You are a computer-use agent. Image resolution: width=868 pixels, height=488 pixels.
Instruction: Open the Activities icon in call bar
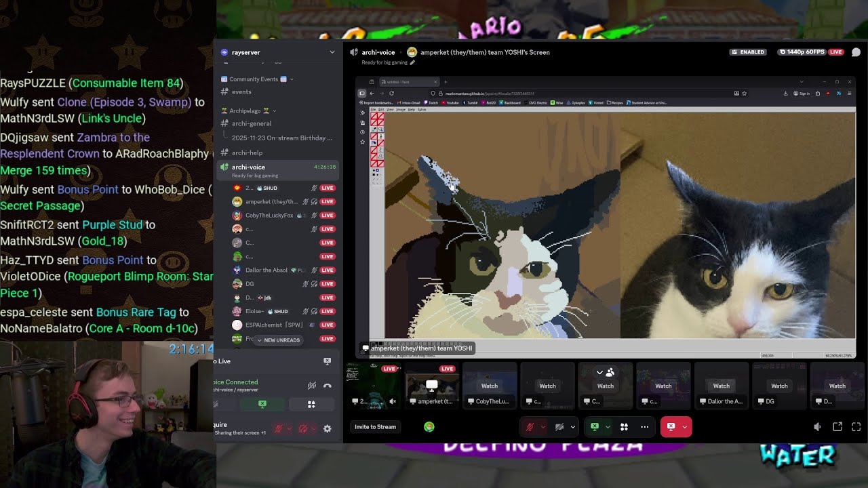click(x=624, y=427)
